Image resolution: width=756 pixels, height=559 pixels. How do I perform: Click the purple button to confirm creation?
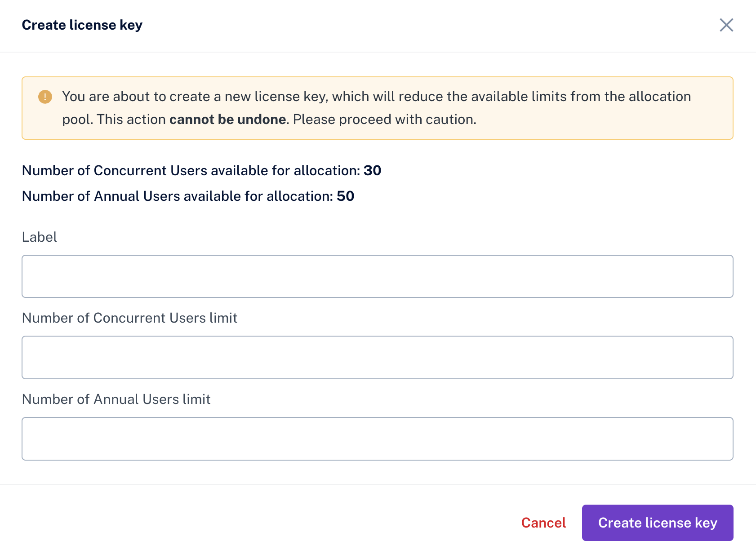coord(658,523)
